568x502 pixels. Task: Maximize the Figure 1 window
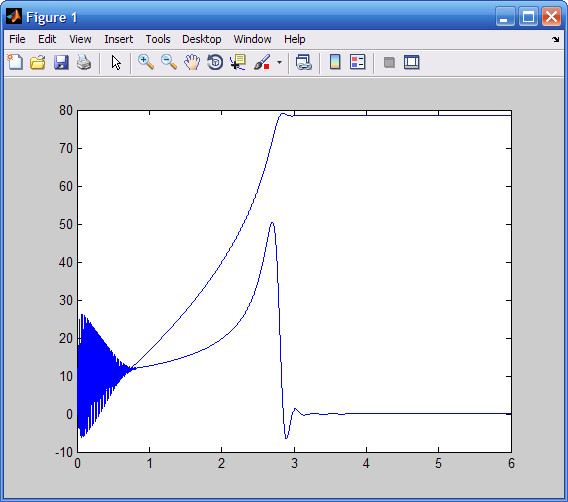click(x=528, y=17)
